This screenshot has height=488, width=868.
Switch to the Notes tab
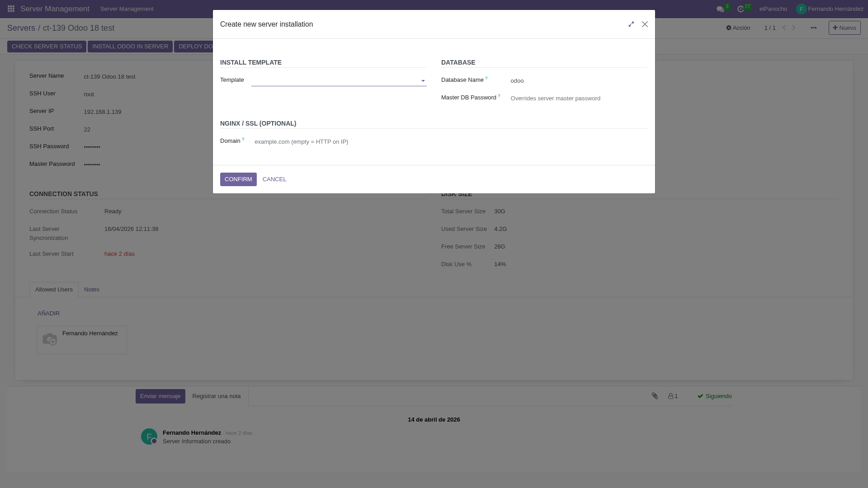pos(92,290)
